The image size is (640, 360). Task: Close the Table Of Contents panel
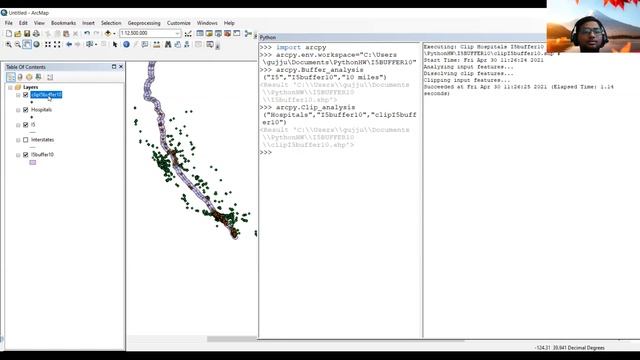tap(121, 67)
